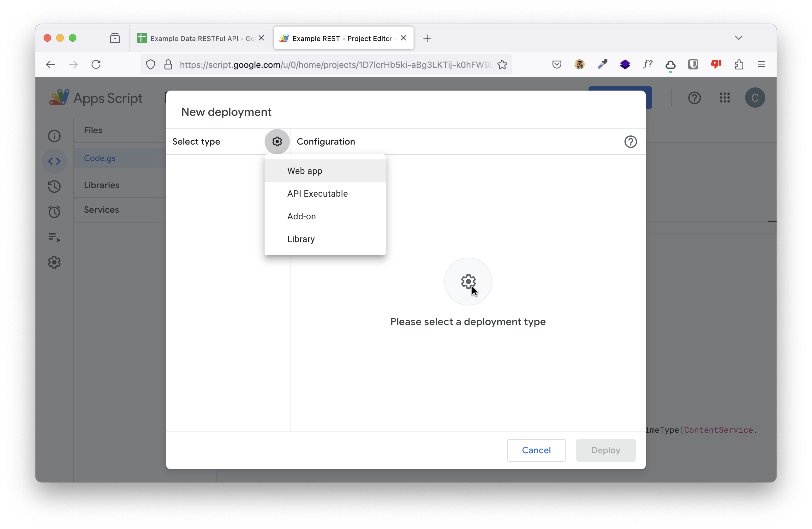The height and width of the screenshot is (529, 812).
Task: Click the Deploy button
Action: point(606,450)
